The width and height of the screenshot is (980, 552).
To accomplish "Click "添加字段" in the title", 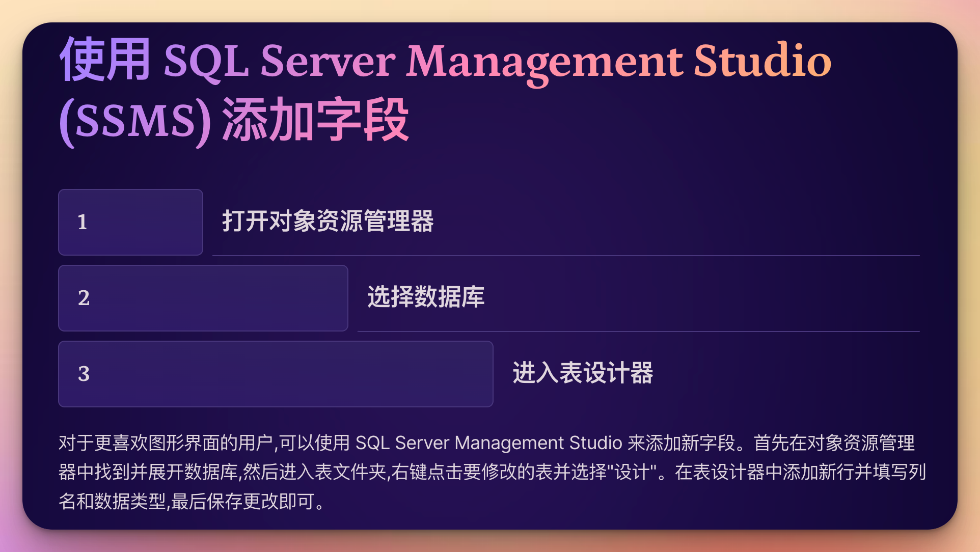I will click(x=316, y=120).
